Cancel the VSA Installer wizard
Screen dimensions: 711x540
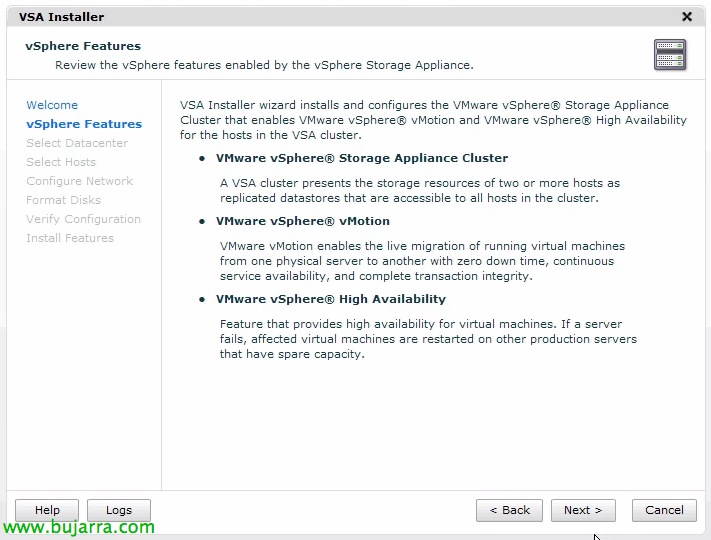pos(664,510)
